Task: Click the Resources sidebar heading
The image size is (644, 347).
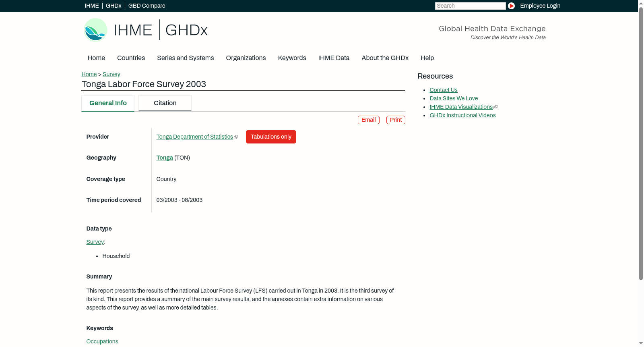Action: tap(435, 76)
